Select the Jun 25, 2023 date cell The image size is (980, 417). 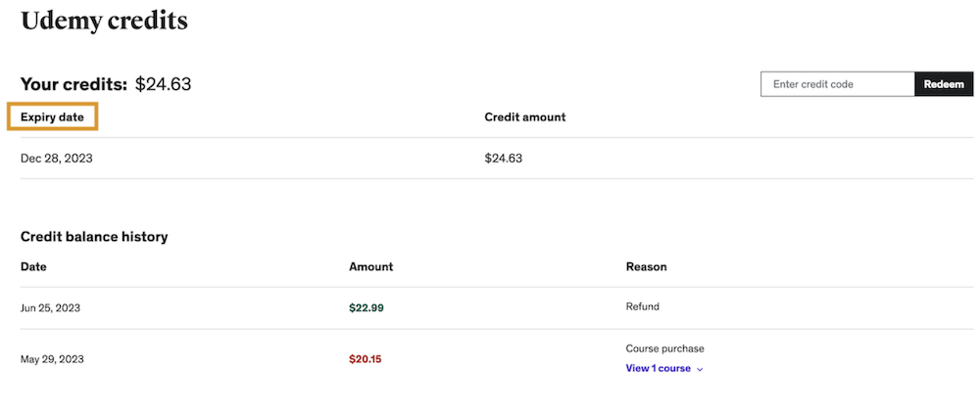(x=50, y=307)
